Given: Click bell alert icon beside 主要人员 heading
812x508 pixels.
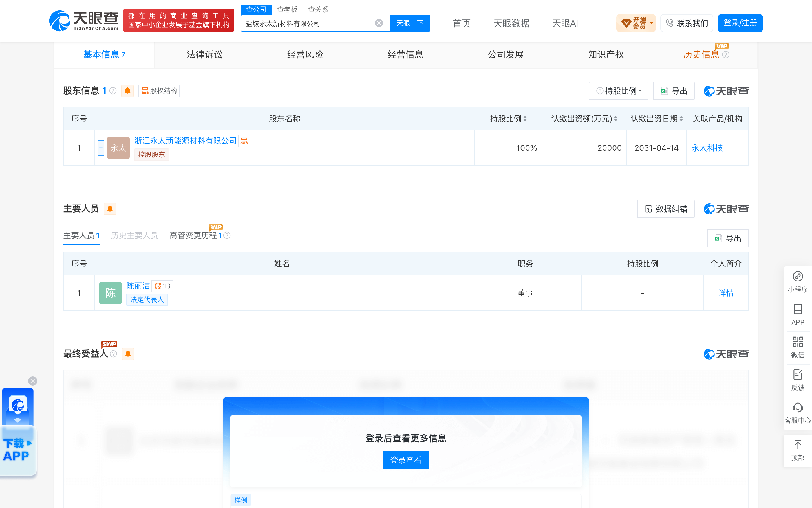Looking at the screenshot, I should [110, 209].
